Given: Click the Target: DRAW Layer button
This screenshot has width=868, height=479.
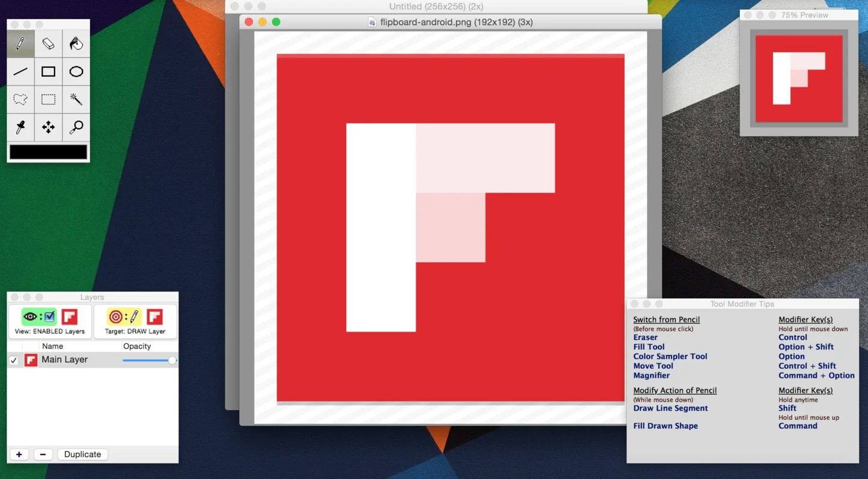Looking at the screenshot, I should tap(135, 321).
